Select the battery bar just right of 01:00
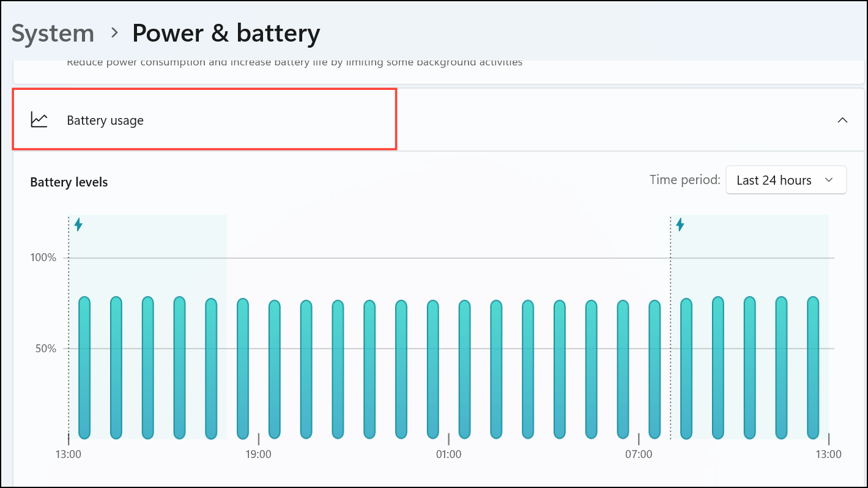The image size is (868, 488). click(x=464, y=369)
